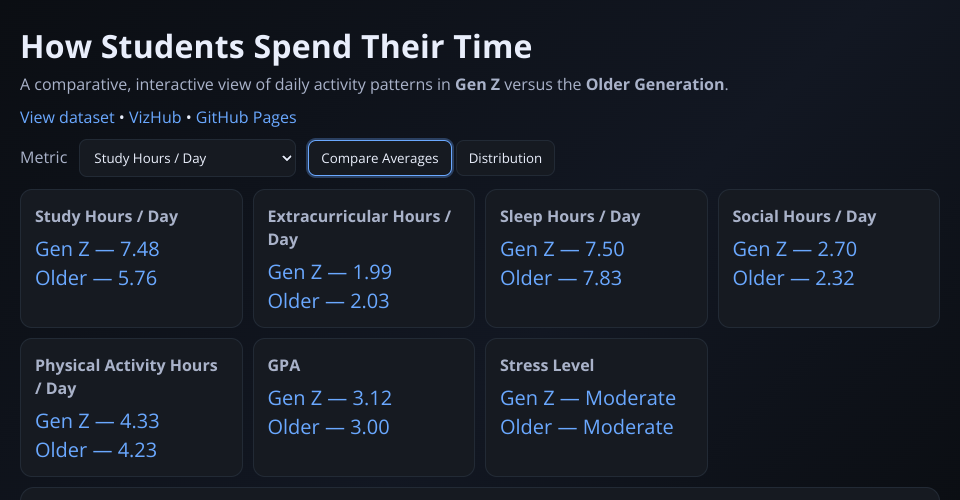The image size is (960, 500).
Task: Click the page title heading
Action: pyautogui.click(x=276, y=47)
